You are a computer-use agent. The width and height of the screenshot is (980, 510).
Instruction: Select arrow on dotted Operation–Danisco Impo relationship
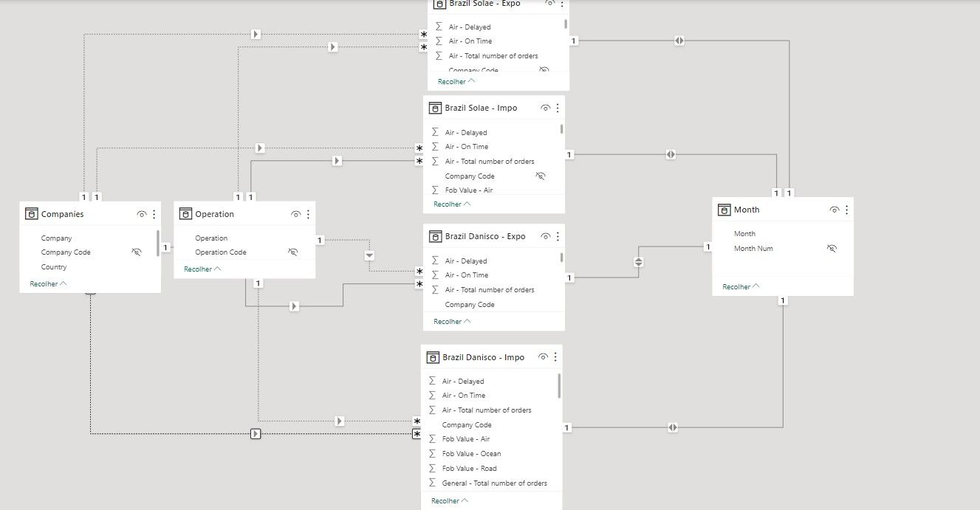[339, 421]
